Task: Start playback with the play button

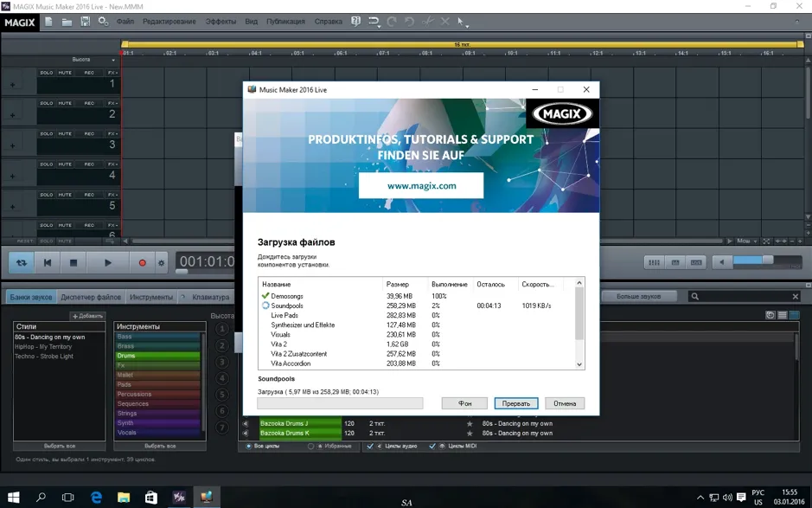Action: (x=108, y=263)
